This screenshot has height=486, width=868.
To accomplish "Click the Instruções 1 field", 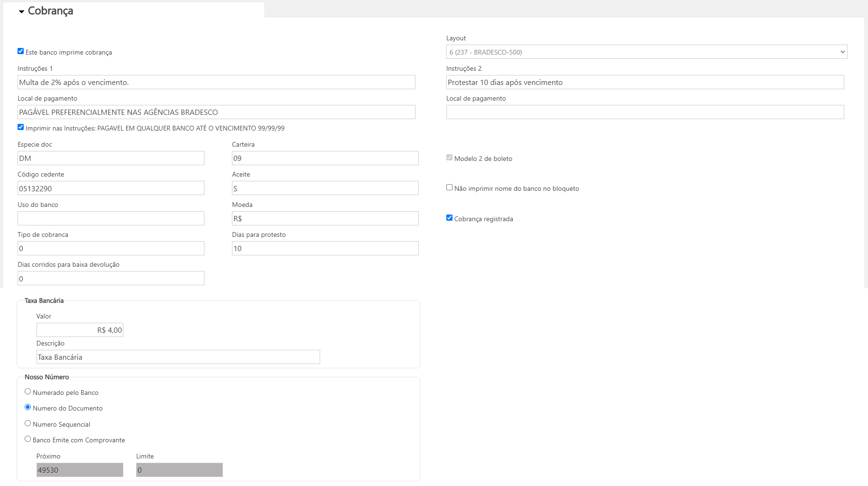I will [x=216, y=82].
